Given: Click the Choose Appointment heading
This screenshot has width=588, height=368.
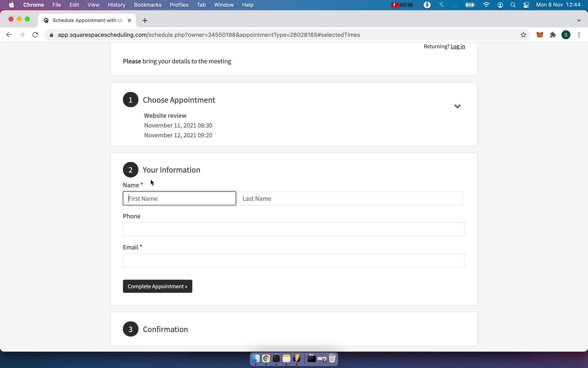Looking at the screenshot, I should [x=179, y=100].
